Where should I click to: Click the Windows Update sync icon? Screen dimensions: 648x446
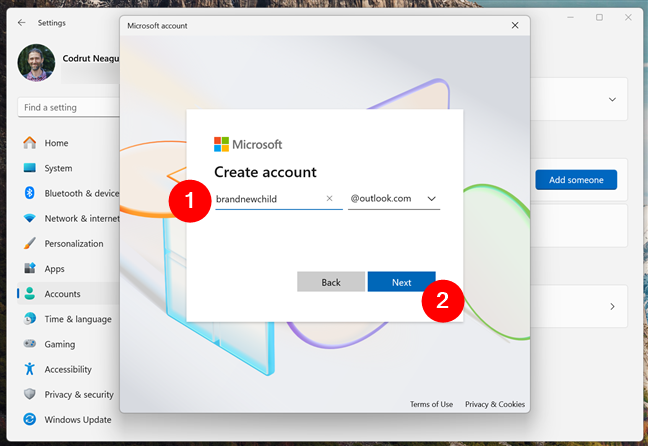[x=29, y=419]
